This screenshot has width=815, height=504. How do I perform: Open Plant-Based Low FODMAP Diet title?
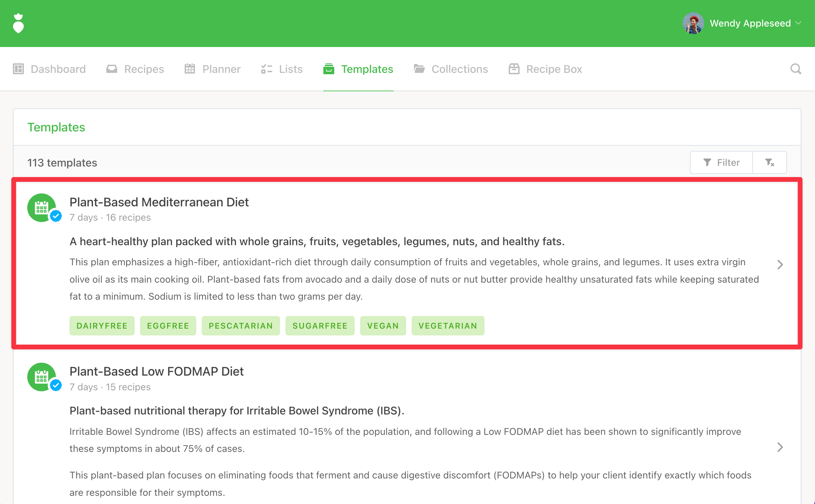tap(156, 372)
